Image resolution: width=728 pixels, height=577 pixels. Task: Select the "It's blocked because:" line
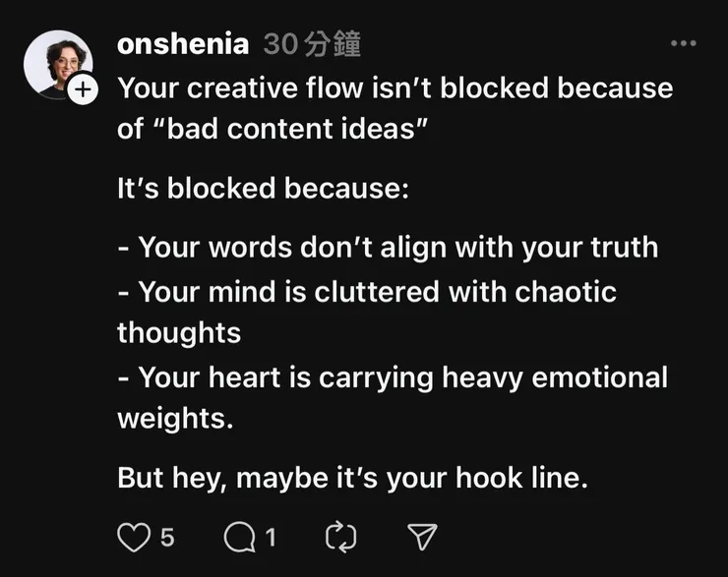pyautogui.click(x=263, y=188)
